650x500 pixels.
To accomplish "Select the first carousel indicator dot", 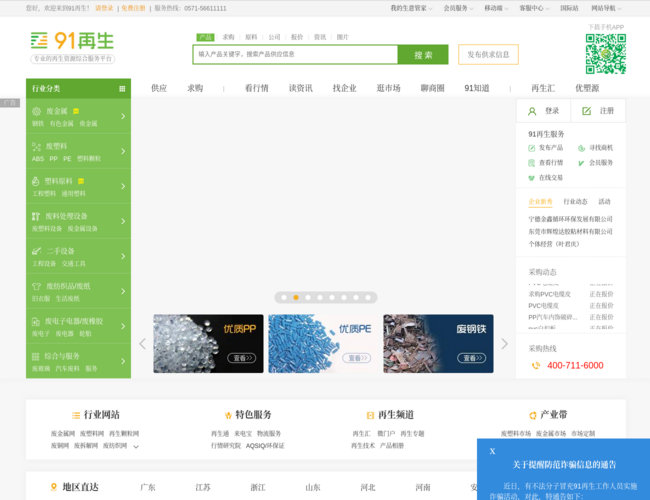I will pyautogui.click(x=284, y=297).
